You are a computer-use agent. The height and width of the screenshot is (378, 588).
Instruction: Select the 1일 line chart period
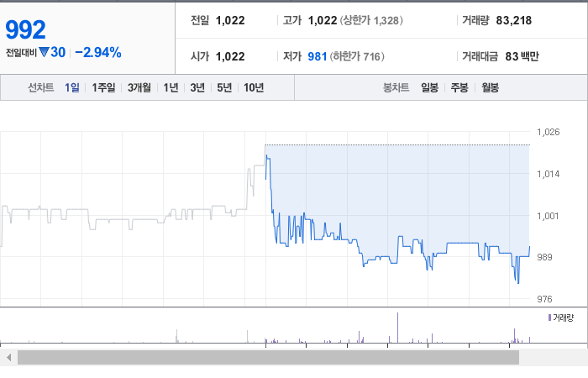(72, 87)
